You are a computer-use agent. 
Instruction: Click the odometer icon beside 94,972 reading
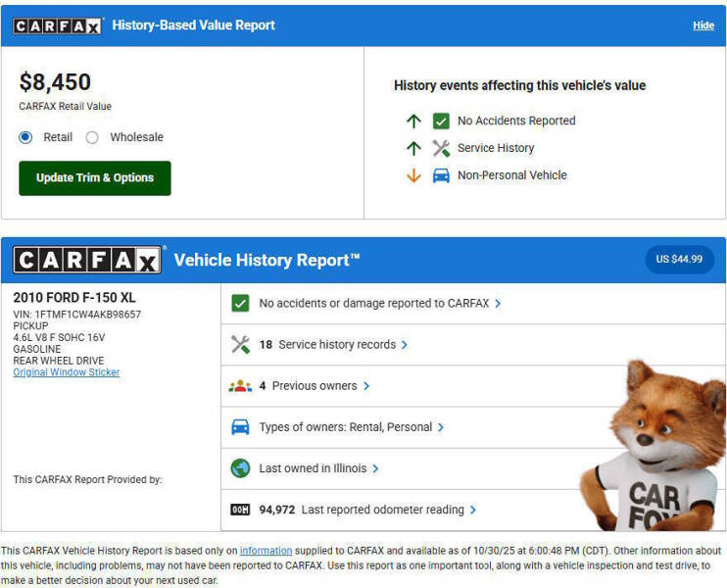tap(240, 510)
